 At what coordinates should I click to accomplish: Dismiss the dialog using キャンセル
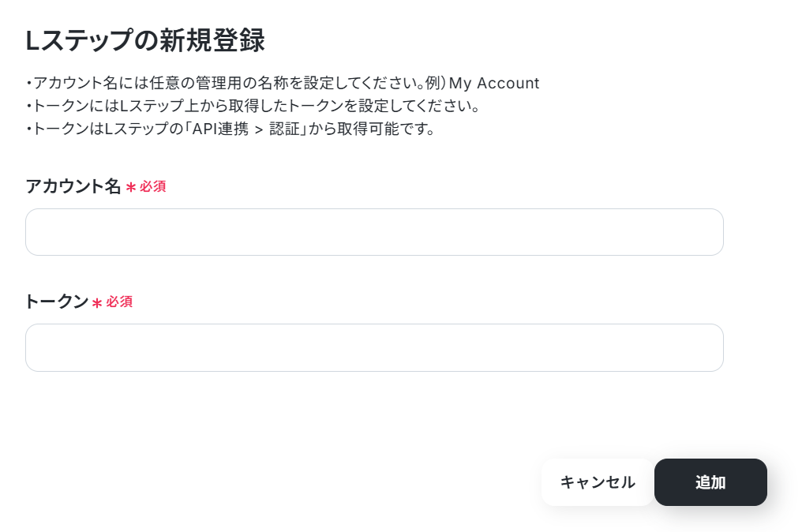tap(598, 481)
